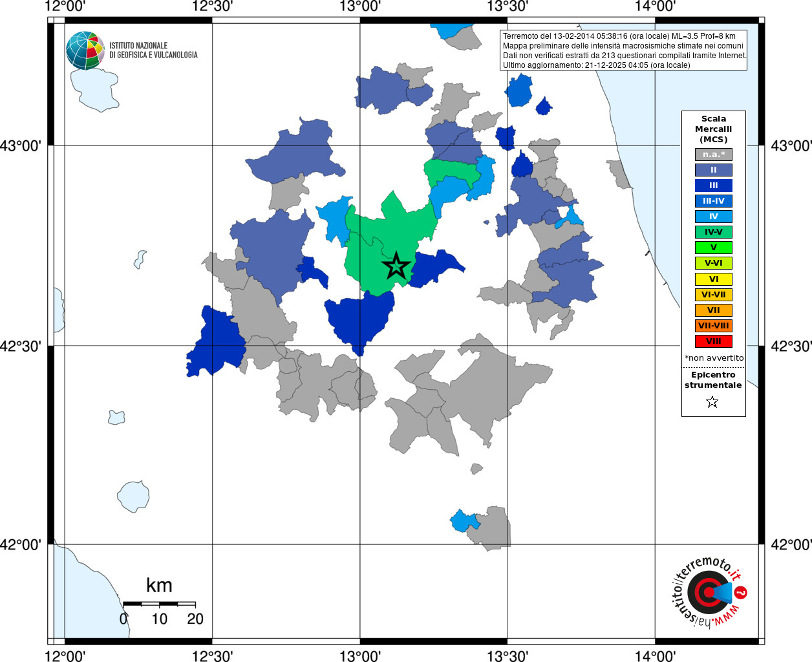This screenshot has width=812, height=662.
Task: Click the bottom 12°00' longitude label
Action: tap(65, 656)
